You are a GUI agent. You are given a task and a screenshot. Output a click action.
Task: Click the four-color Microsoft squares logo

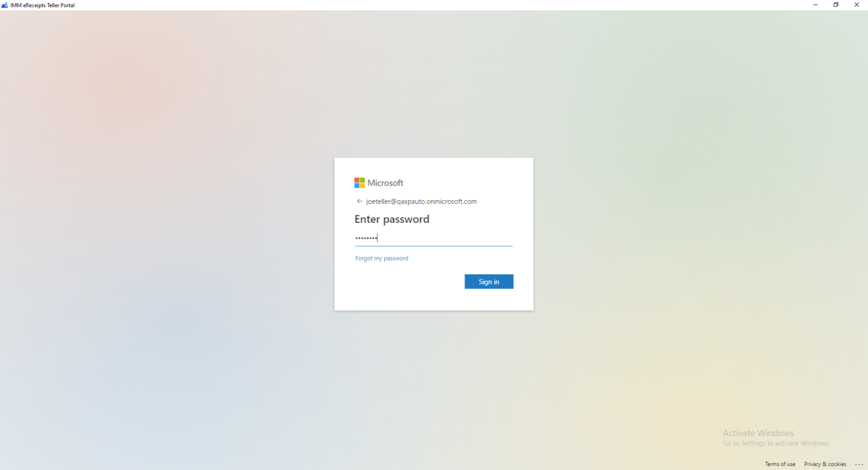tap(359, 183)
